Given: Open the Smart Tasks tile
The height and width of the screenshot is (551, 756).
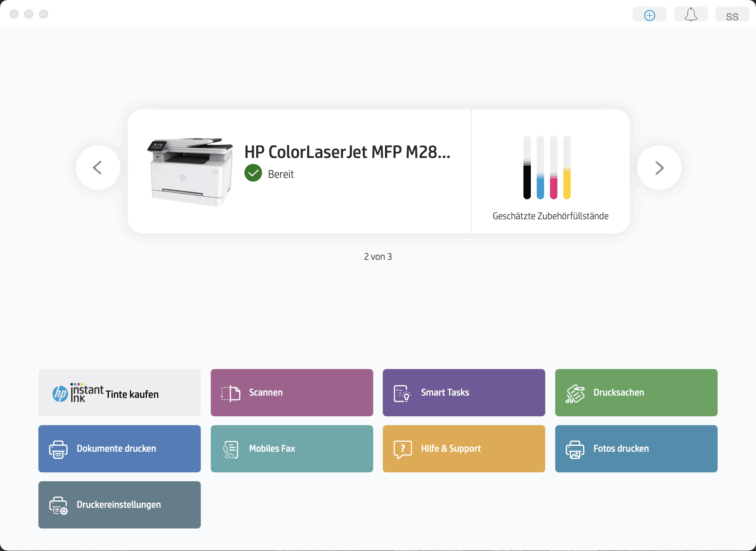Looking at the screenshot, I should coord(464,393).
